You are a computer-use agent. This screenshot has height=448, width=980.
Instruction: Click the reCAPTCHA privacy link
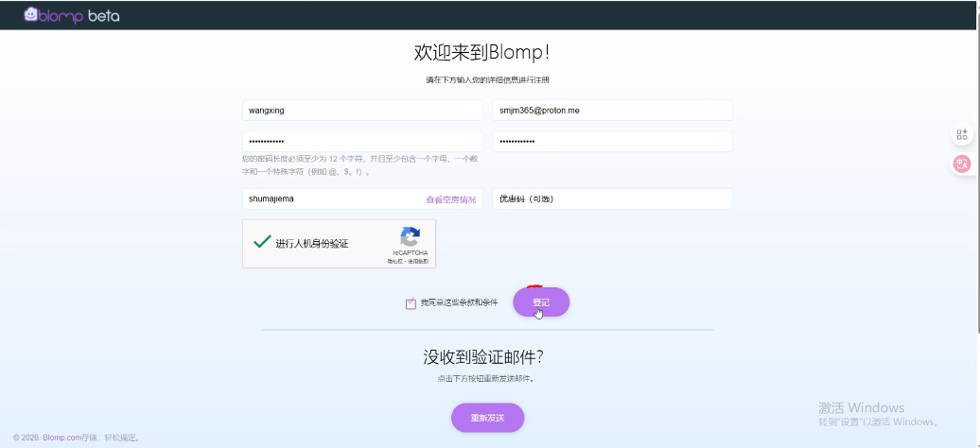396,261
